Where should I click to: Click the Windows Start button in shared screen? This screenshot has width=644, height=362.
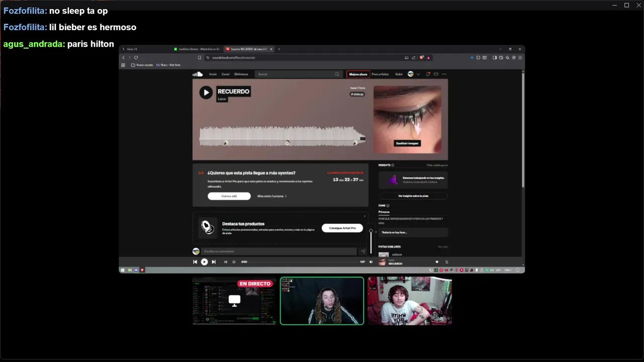(x=122, y=270)
